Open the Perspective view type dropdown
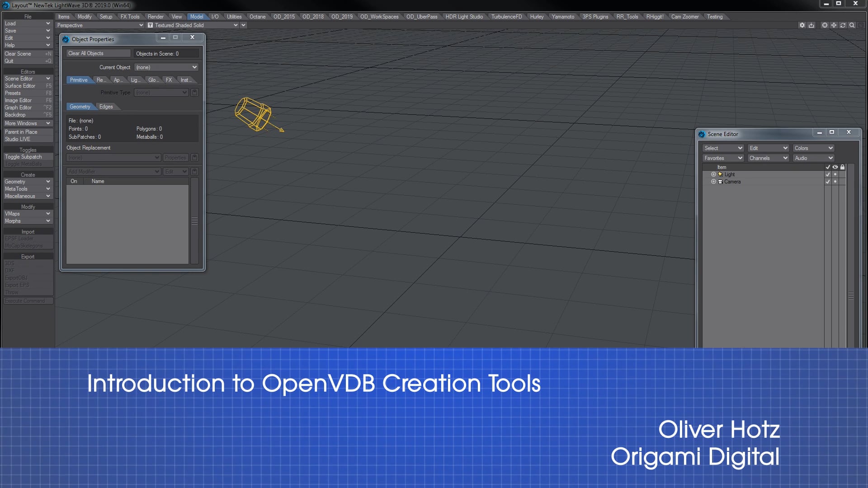Viewport: 868px width, 488px height. pos(99,25)
